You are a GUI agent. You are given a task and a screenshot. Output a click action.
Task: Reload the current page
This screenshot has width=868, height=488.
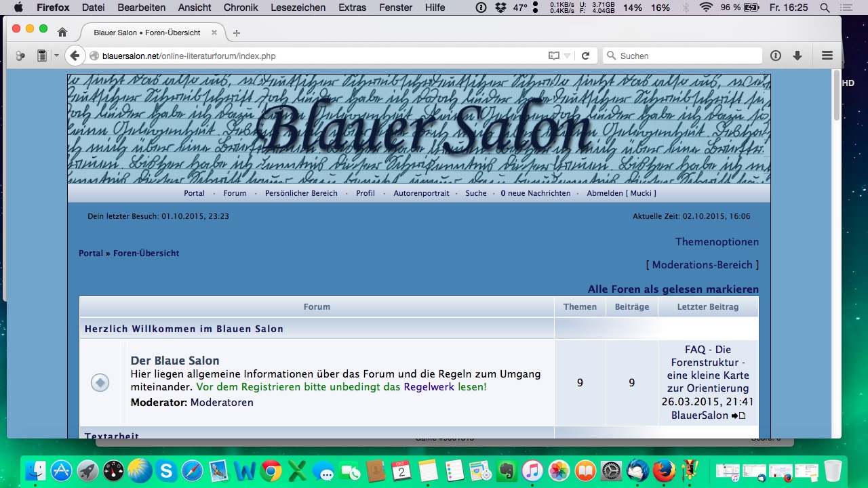[585, 56]
